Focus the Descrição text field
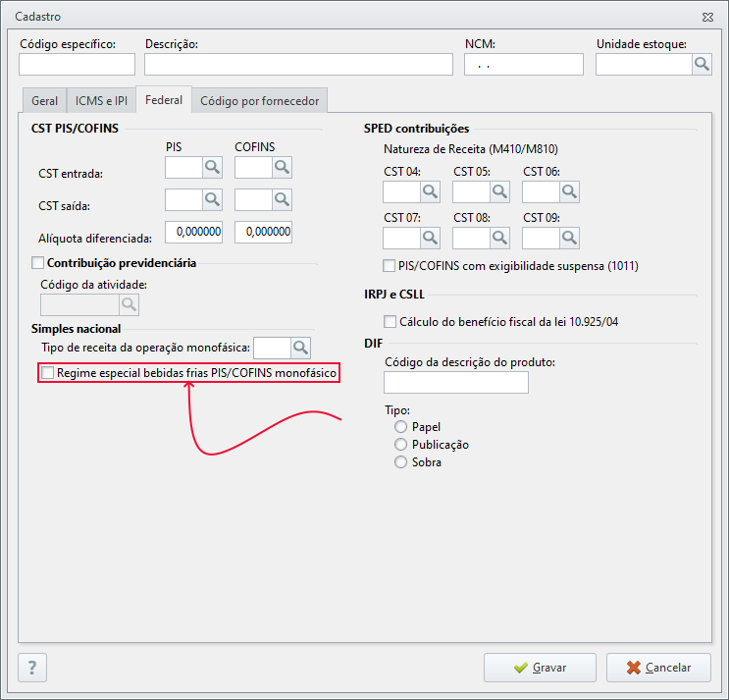 pyautogui.click(x=298, y=64)
